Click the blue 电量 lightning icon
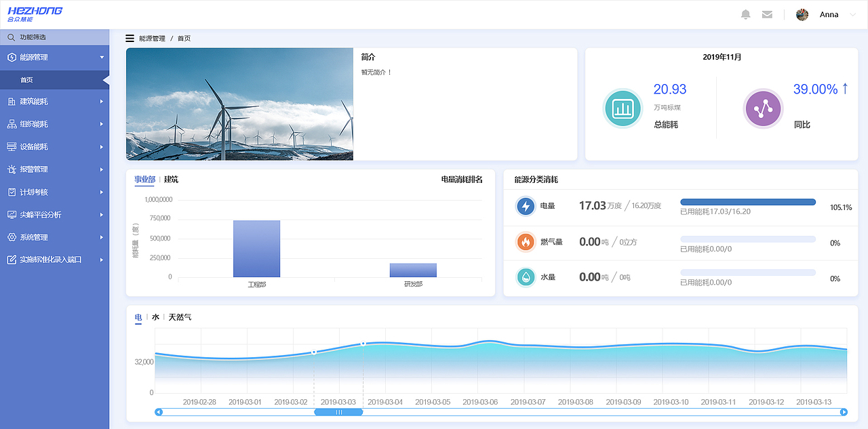The width and height of the screenshot is (868, 429). coord(526,206)
